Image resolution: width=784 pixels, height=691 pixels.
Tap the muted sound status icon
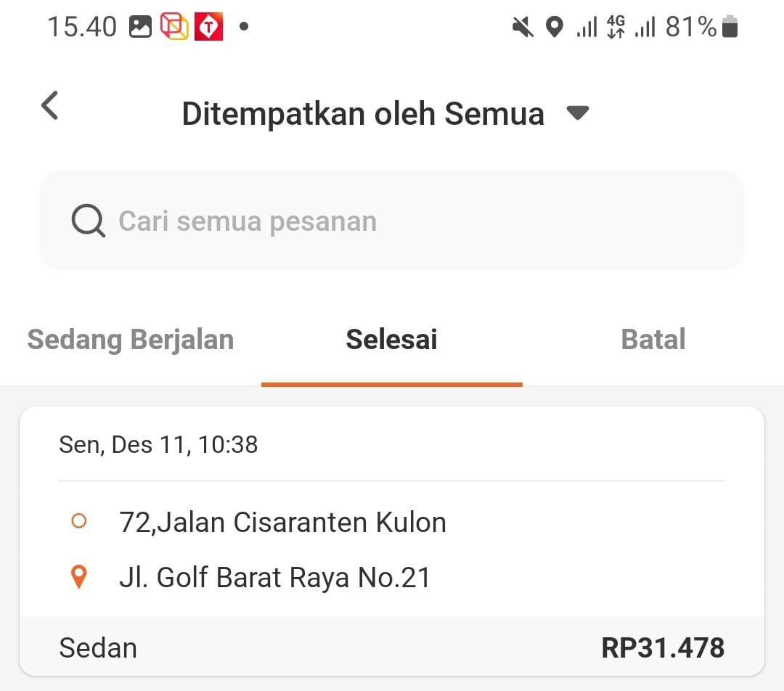(x=523, y=28)
